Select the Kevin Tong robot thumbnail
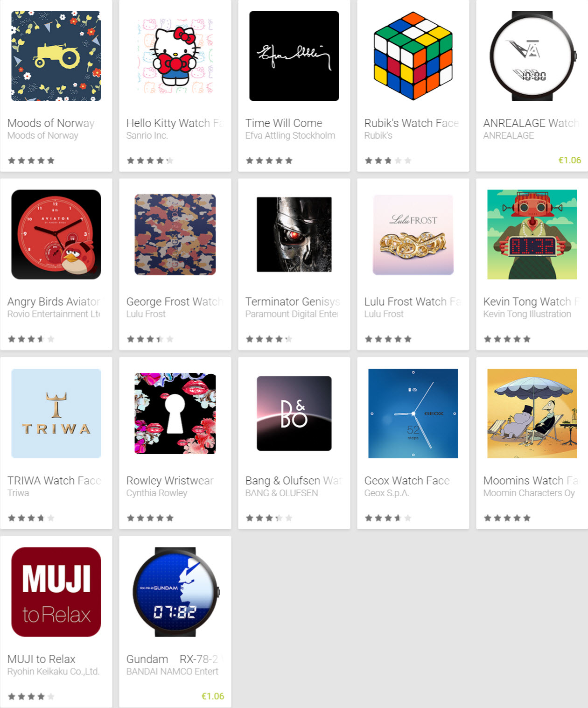This screenshot has height=708, width=588. click(532, 234)
